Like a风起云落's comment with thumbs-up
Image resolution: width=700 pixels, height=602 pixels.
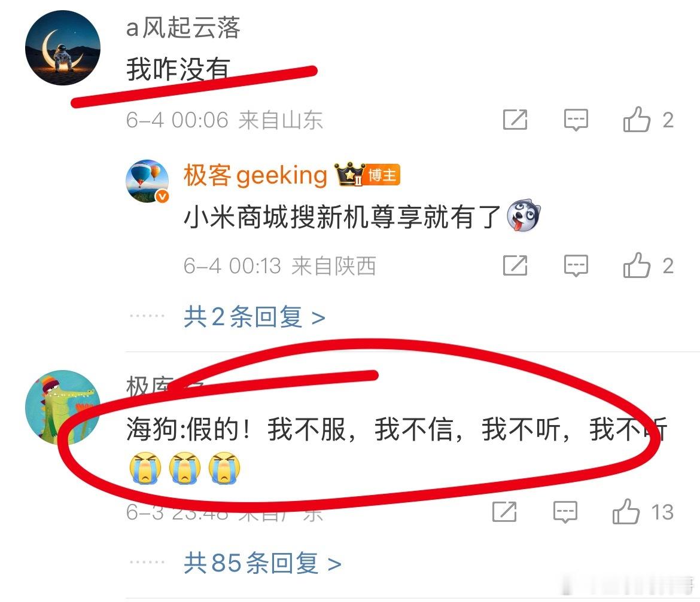point(637,119)
